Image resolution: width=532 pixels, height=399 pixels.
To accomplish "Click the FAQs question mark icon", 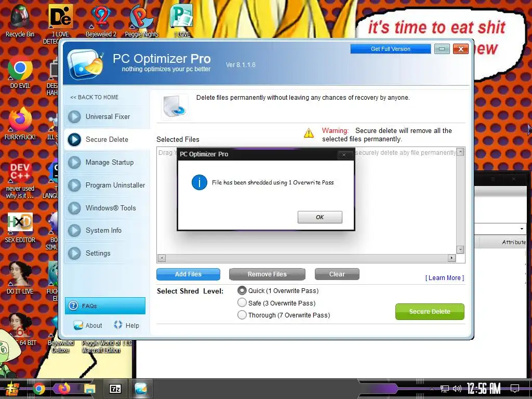I will click(73, 305).
